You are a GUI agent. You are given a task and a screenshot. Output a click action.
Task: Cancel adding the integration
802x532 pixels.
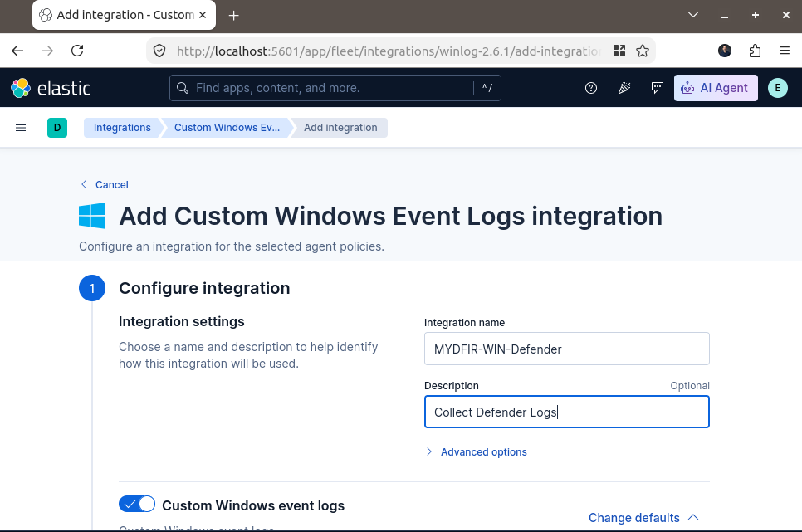(x=105, y=185)
